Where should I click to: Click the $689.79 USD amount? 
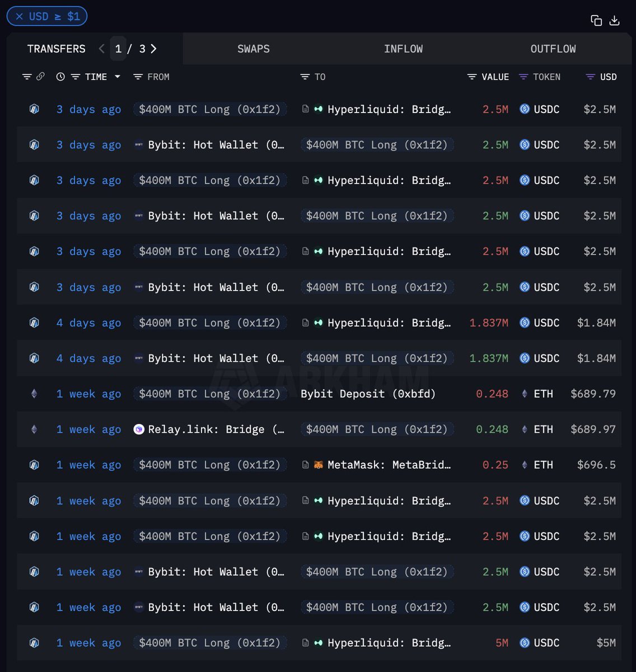click(593, 394)
